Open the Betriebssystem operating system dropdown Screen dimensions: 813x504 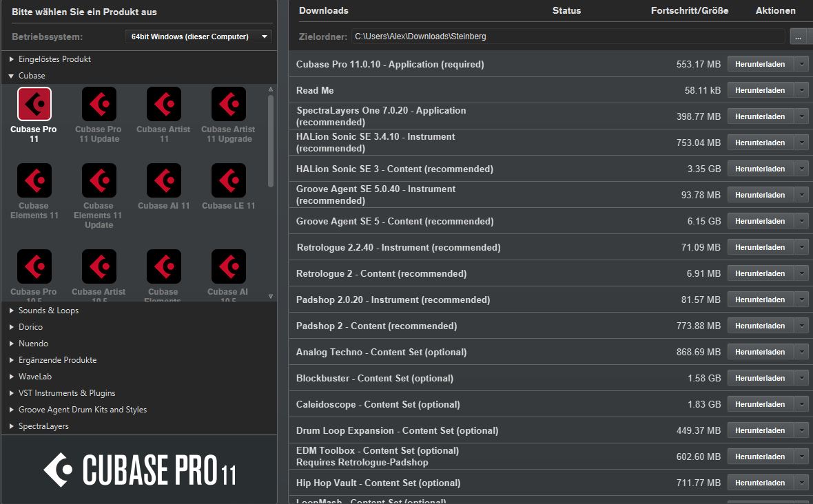tap(198, 36)
